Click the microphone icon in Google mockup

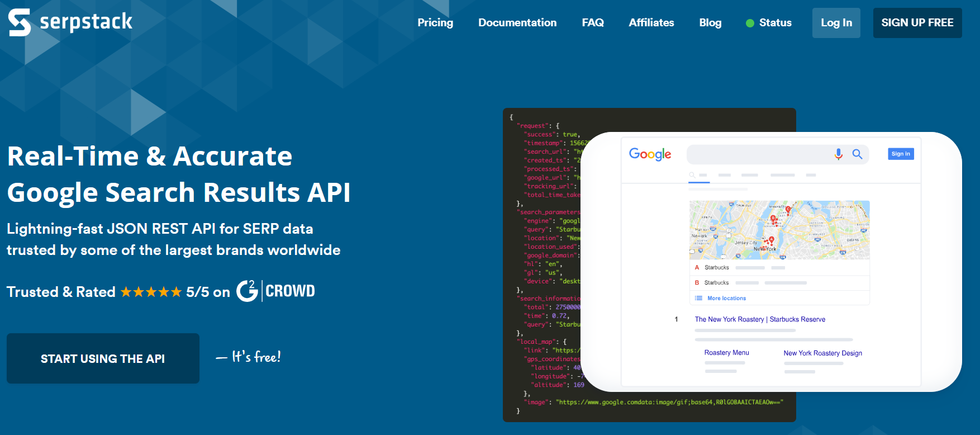point(838,154)
